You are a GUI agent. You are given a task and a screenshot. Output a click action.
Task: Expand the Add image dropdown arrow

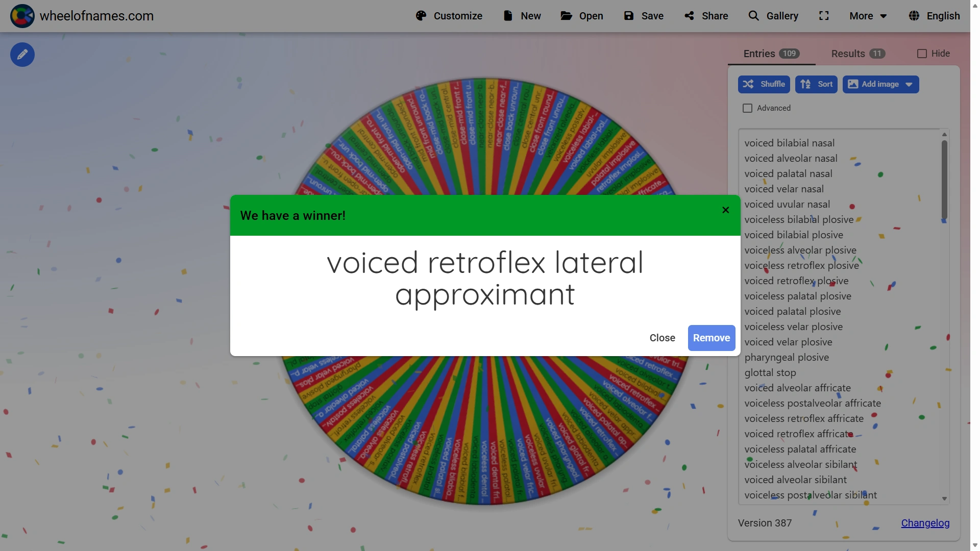point(909,85)
